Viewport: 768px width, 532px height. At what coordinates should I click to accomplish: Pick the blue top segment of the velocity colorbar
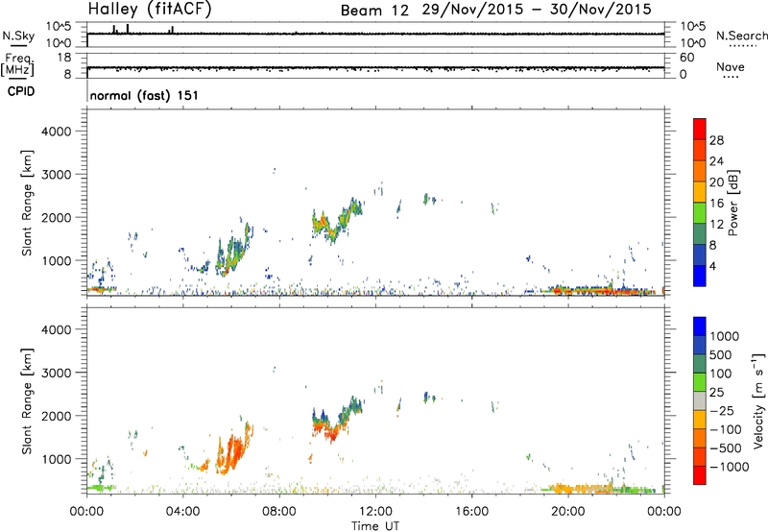[x=700, y=326]
